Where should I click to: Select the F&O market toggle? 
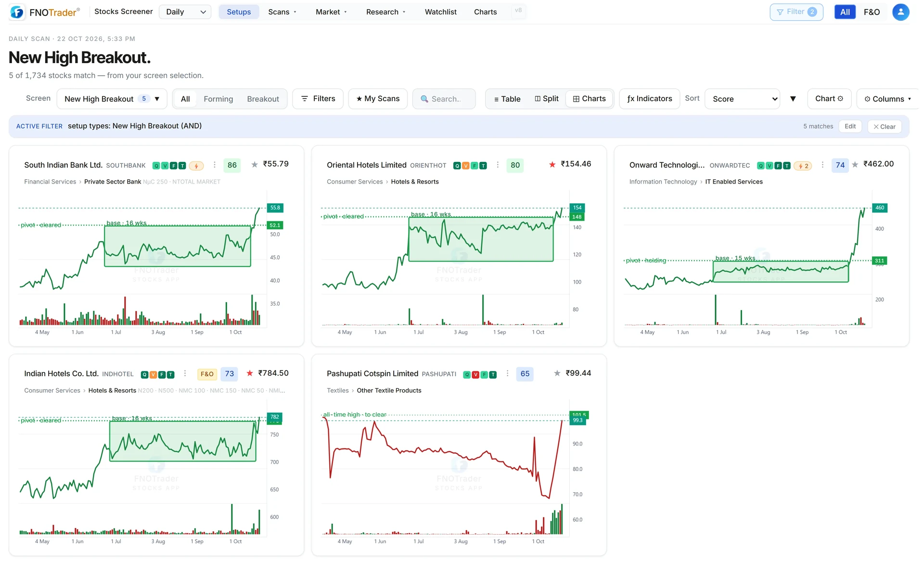tap(872, 12)
